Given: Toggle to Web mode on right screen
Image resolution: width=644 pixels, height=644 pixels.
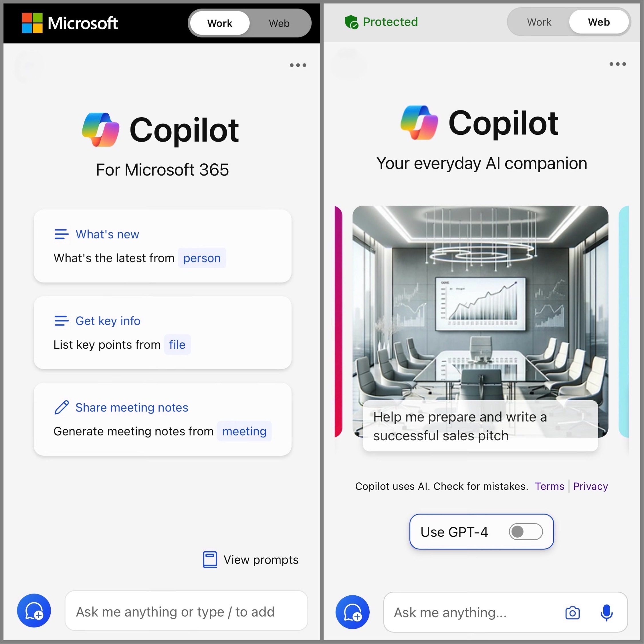Looking at the screenshot, I should pyautogui.click(x=598, y=22).
